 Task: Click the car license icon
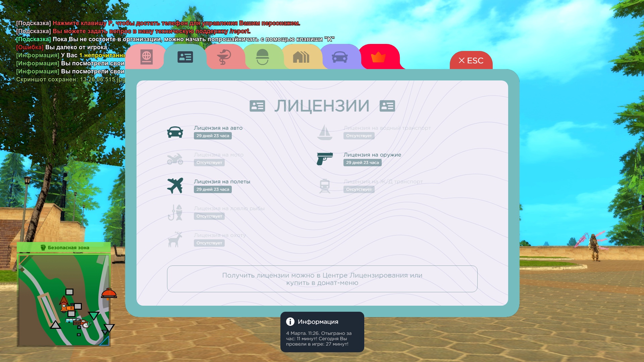point(175,132)
